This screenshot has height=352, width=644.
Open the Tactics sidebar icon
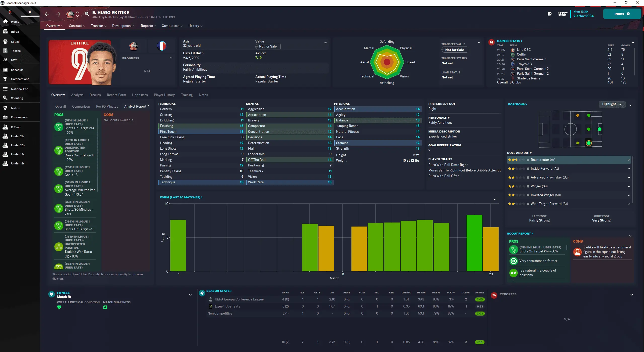pyautogui.click(x=5, y=51)
